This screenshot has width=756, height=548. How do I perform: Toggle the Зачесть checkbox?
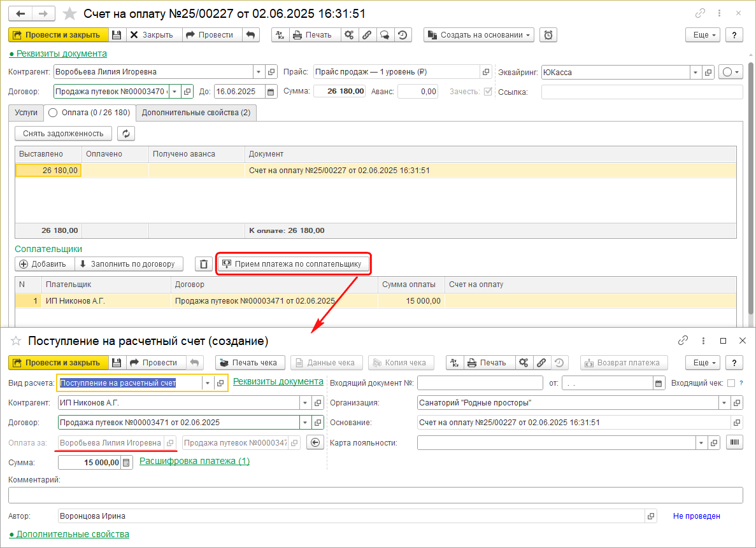click(488, 92)
